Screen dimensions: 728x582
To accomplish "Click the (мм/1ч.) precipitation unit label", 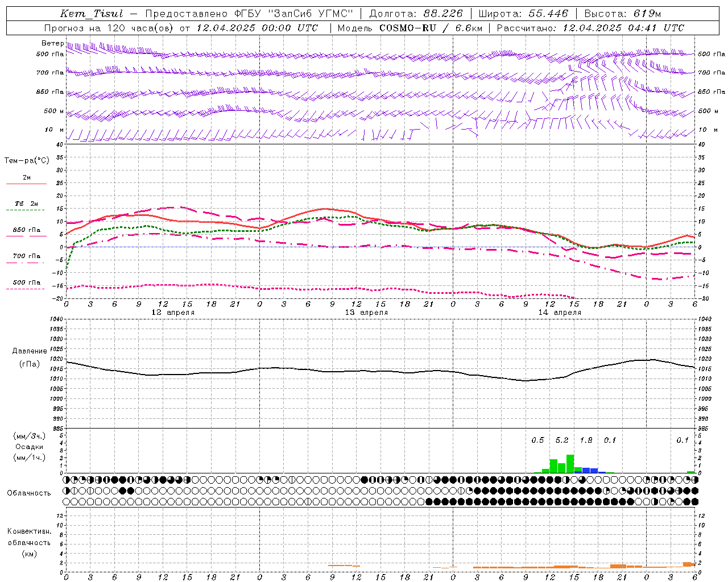I will click(x=30, y=458).
